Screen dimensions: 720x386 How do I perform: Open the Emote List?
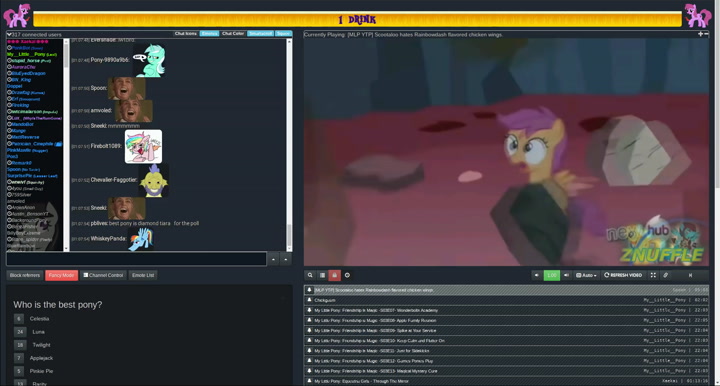click(x=143, y=275)
